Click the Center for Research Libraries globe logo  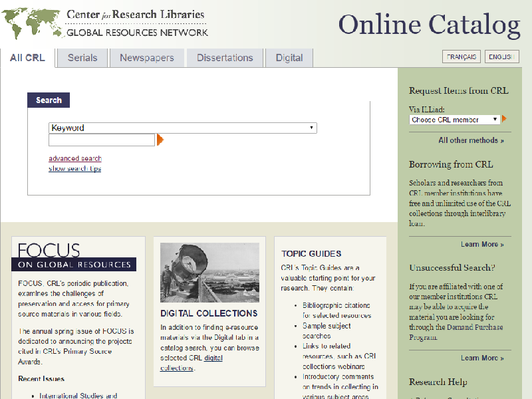(x=32, y=25)
